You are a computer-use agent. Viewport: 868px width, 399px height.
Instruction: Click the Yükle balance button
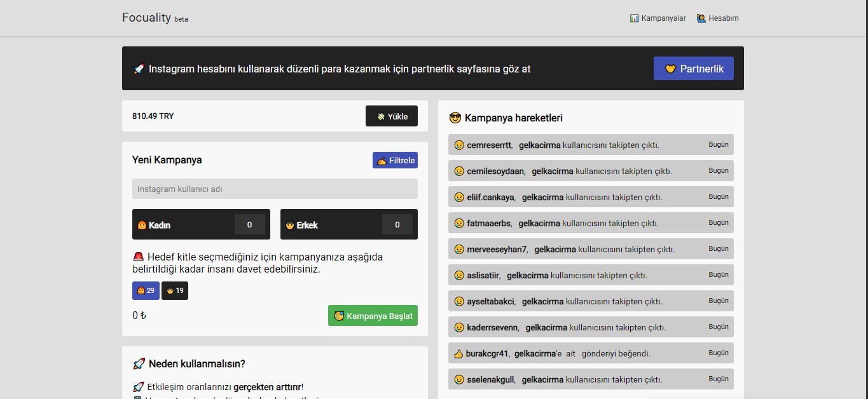click(392, 116)
